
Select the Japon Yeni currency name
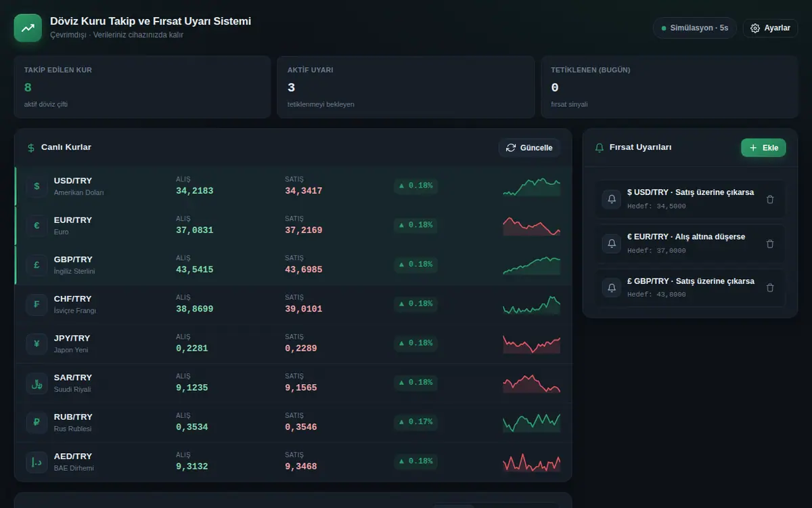71,350
